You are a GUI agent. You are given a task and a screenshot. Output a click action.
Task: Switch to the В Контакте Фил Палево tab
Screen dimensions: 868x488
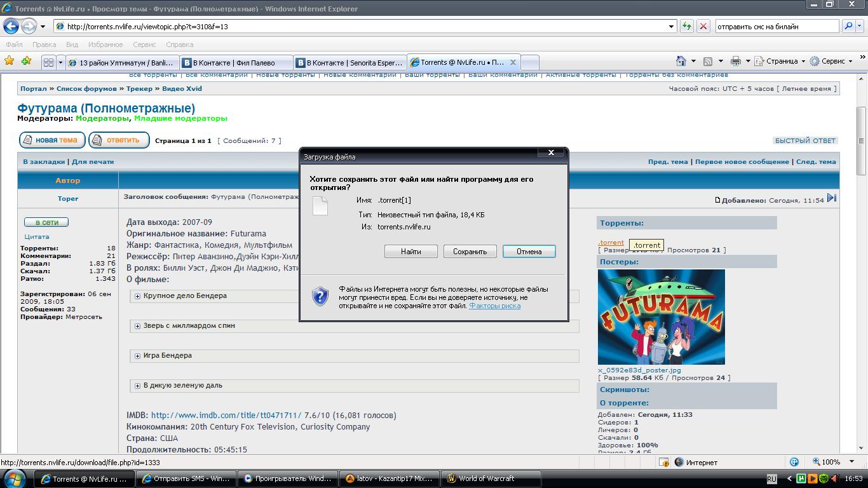236,62
